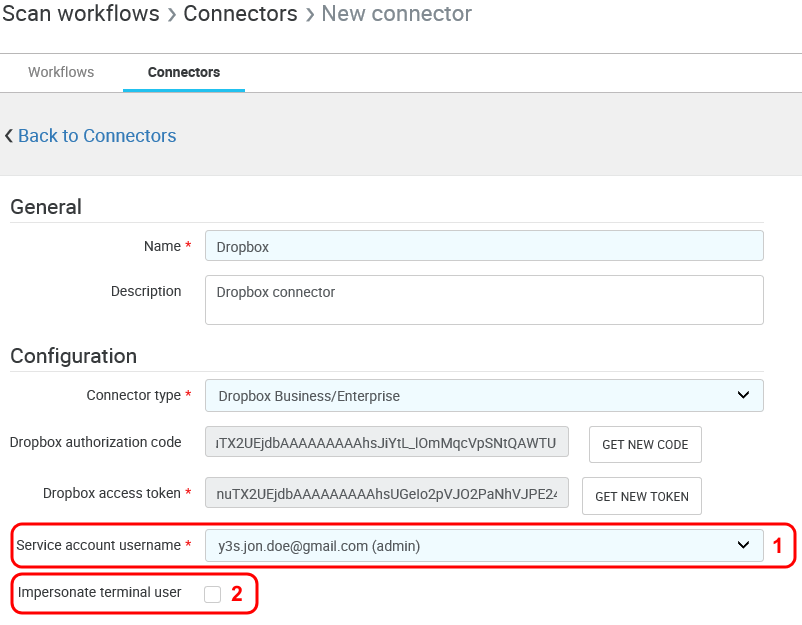Open Connectors in the breadcrumb trail
802x625 pixels.
click(240, 14)
